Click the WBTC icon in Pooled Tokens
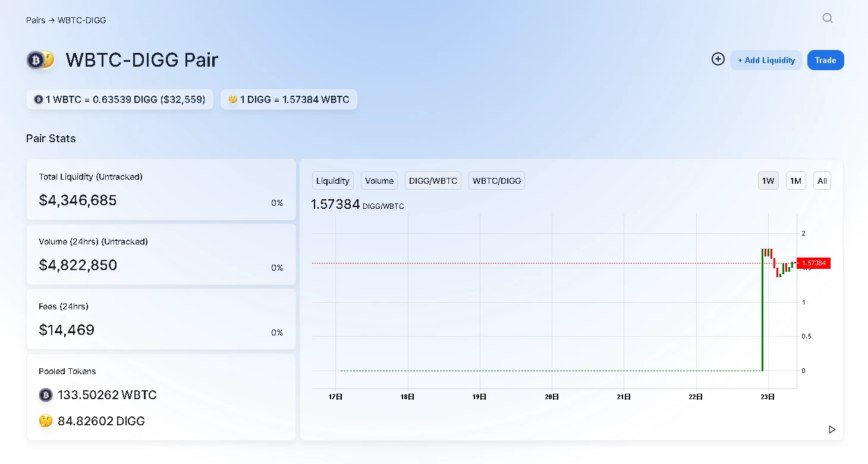 46,395
